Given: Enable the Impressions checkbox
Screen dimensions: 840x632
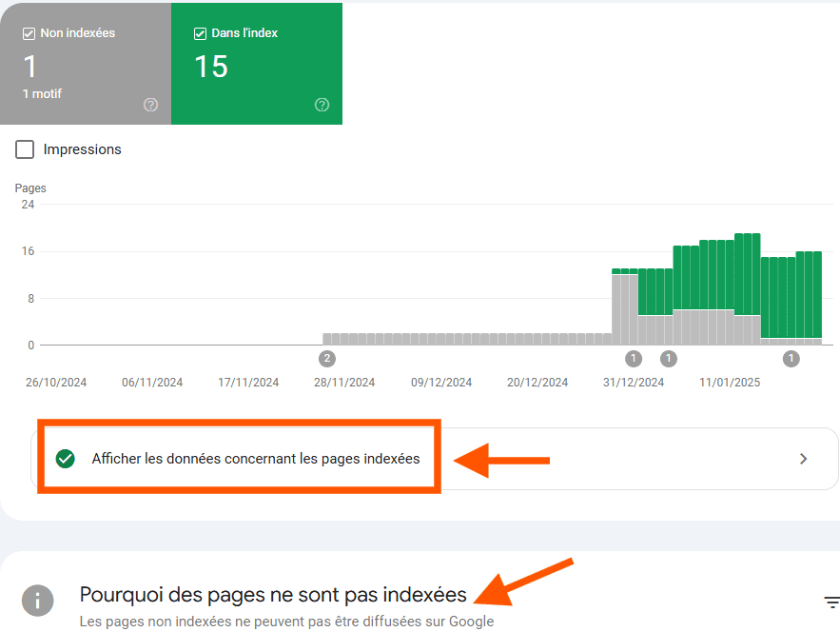Looking at the screenshot, I should point(25,149).
